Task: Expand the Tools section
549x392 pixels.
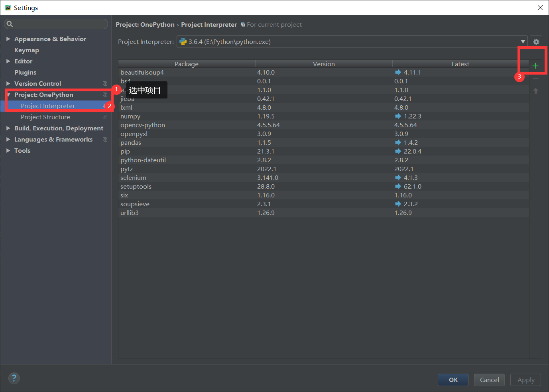Action: pos(8,150)
